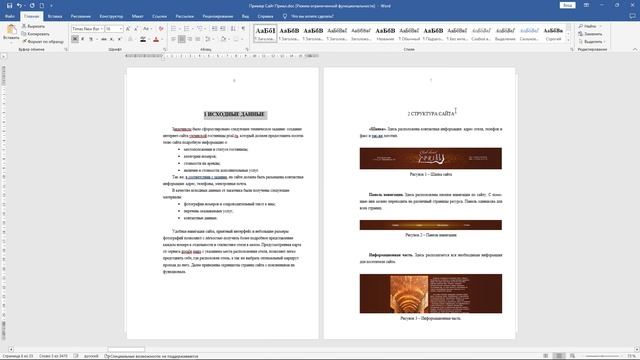Open the Конструктор ribbon tab
This screenshot has width=640, height=360.
pos(111,16)
